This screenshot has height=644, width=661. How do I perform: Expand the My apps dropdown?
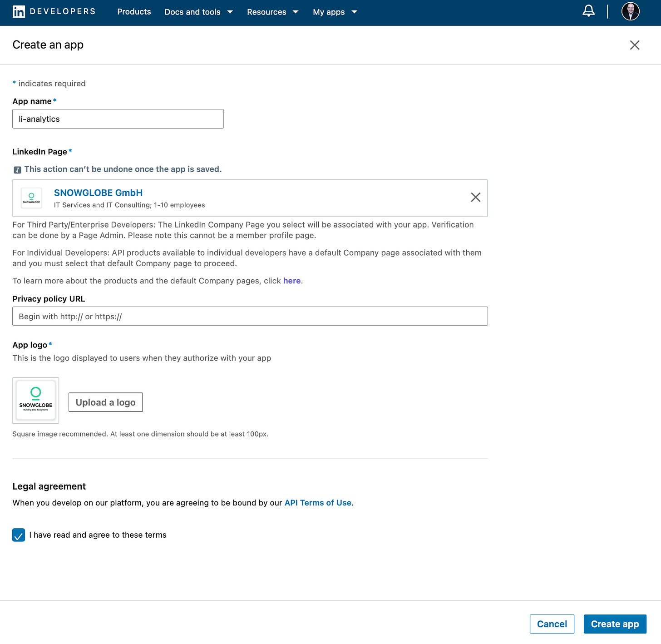[335, 12]
